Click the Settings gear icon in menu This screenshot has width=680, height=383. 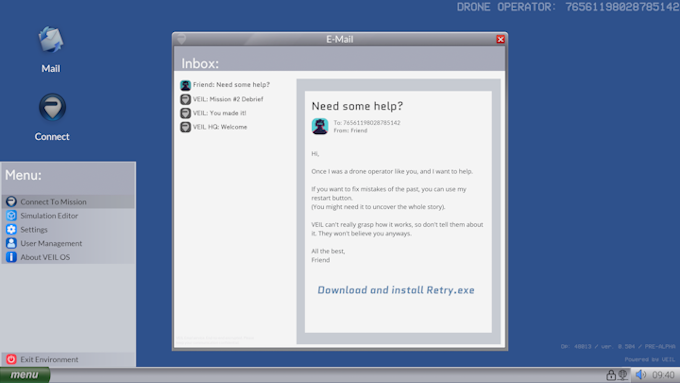tap(11, 229)
